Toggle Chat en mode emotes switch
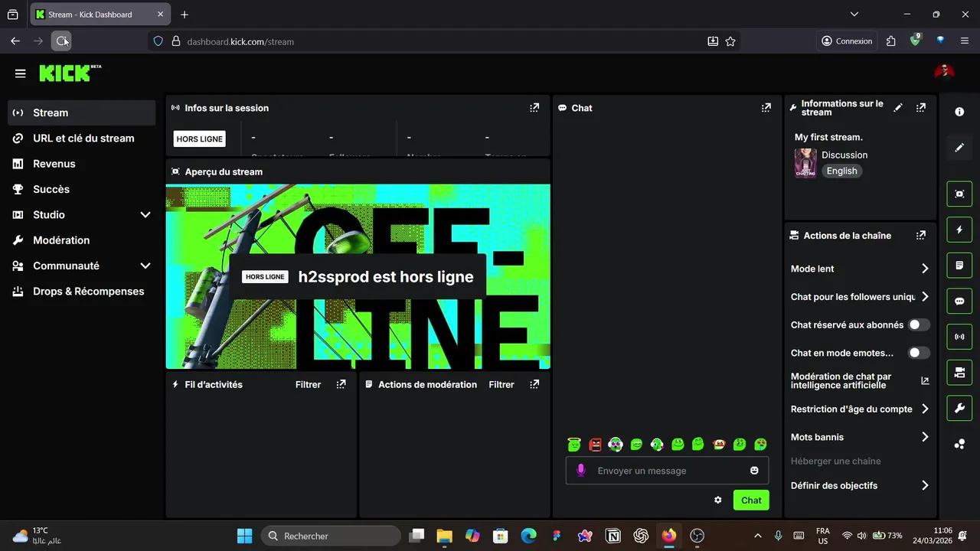Screen dimensions: 980x551 coord(919,353)
